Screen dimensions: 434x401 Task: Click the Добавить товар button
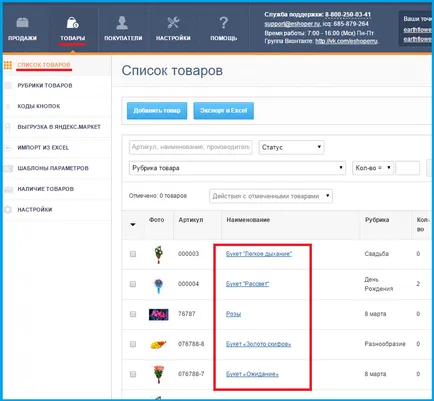[x=157, y=111]
